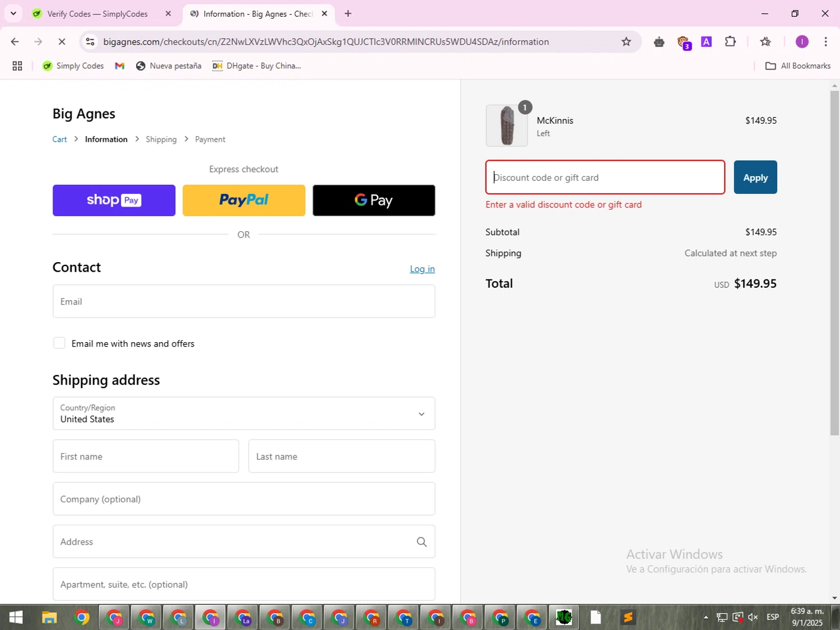The height and width of the screenshot is (630, 840).
Task: Show hidden system tray icons
Action: [x=706, y=617]
